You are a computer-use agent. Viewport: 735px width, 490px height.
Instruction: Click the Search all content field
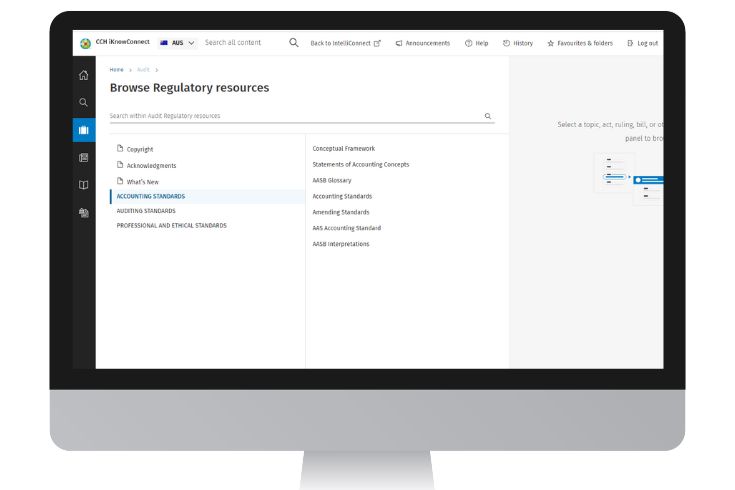point(240,43)
